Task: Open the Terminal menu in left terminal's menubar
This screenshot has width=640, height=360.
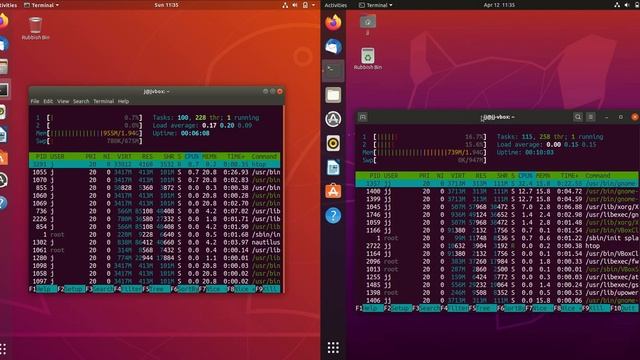Action: click(x=103, y=101)
